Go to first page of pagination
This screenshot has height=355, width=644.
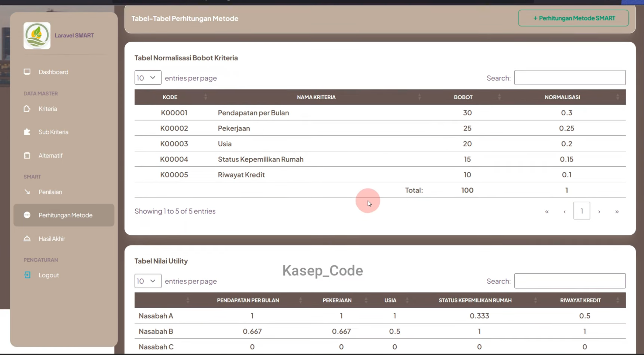(547, 211)
